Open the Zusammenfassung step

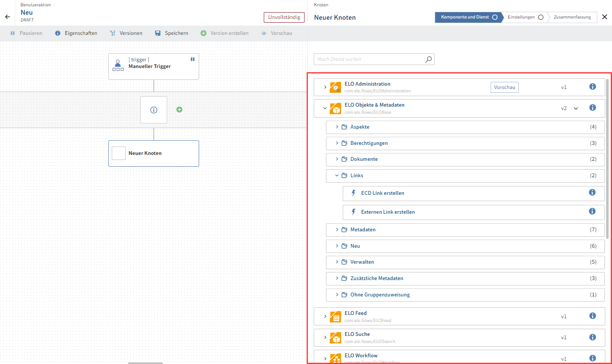[572, 17]
